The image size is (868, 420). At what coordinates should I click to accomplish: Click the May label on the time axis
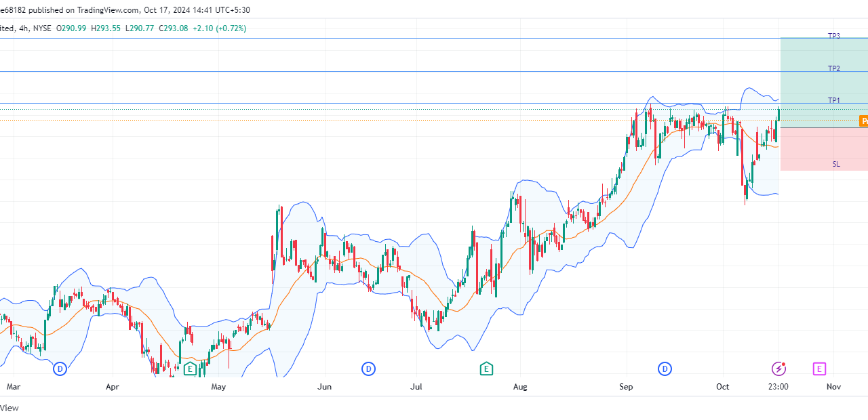(218, 387)
